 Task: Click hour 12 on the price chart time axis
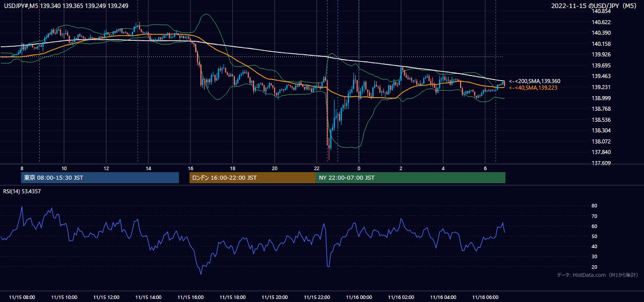click(x=106, y=168)
